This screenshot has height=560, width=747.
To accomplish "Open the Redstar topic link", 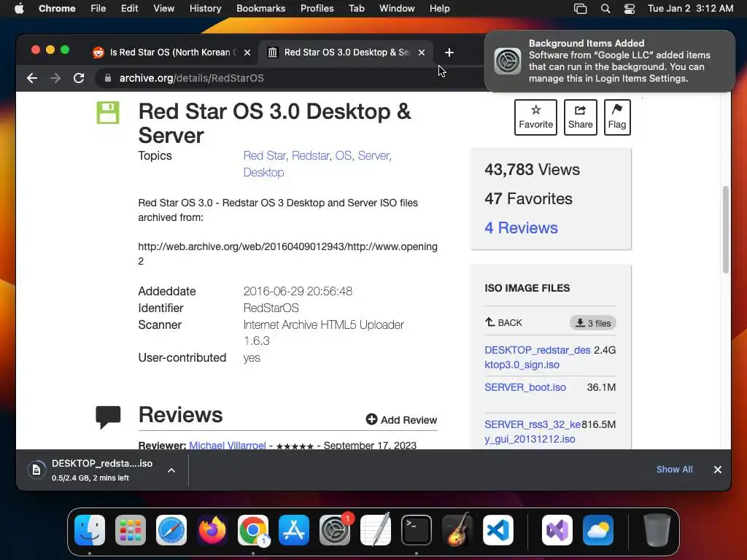I will [311, 156].
